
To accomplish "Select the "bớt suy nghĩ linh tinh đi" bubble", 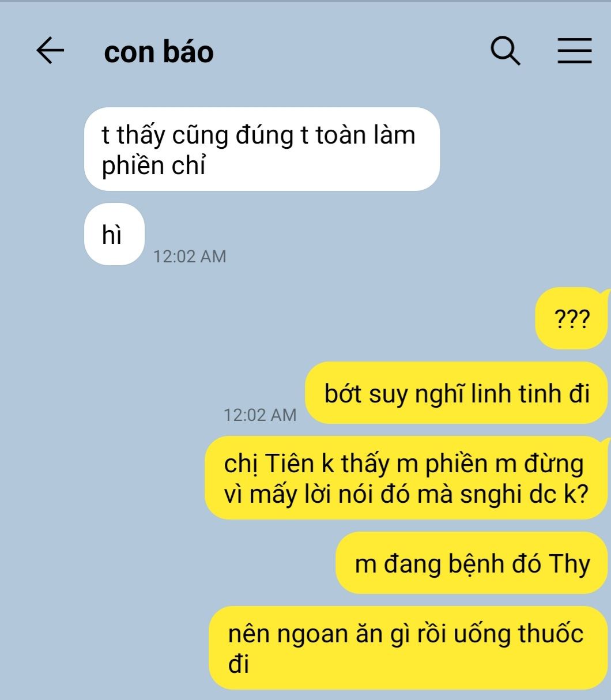I will (x=457, y=393).
